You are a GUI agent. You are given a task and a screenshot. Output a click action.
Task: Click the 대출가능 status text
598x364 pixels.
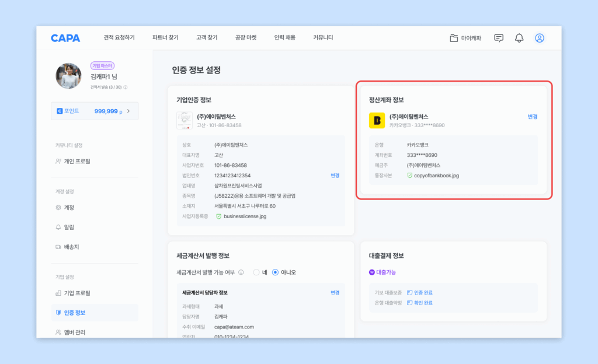click(x=386, y=272)
